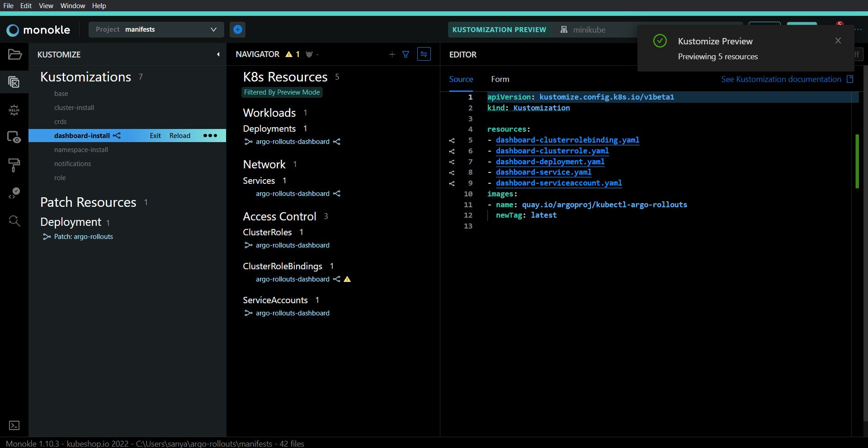Select the cluster-install kustomization

click(74, 108)
